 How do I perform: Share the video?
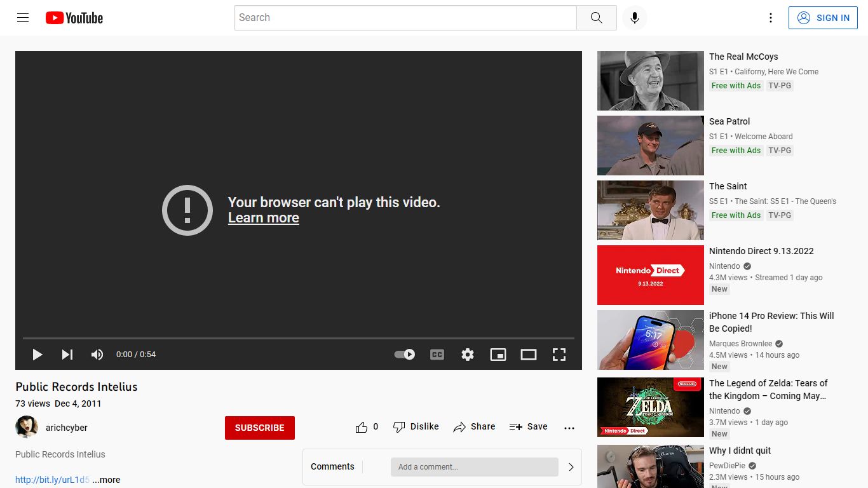pyautogui.click(x=474, y=427)
